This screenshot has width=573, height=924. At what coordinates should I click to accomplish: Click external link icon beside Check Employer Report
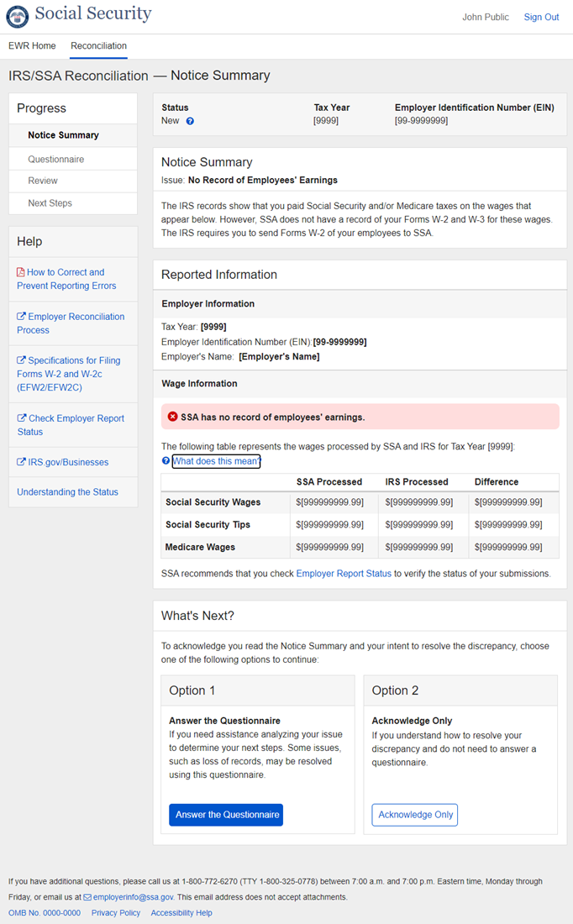point(21,418)
